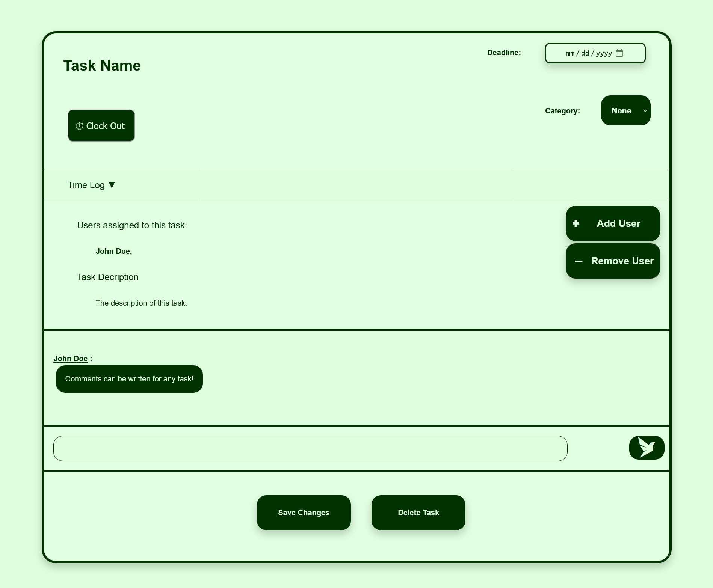This screenshot has height=588, width=713.
Task: Select the month segment of the deadline
Action: pos(570,53)
